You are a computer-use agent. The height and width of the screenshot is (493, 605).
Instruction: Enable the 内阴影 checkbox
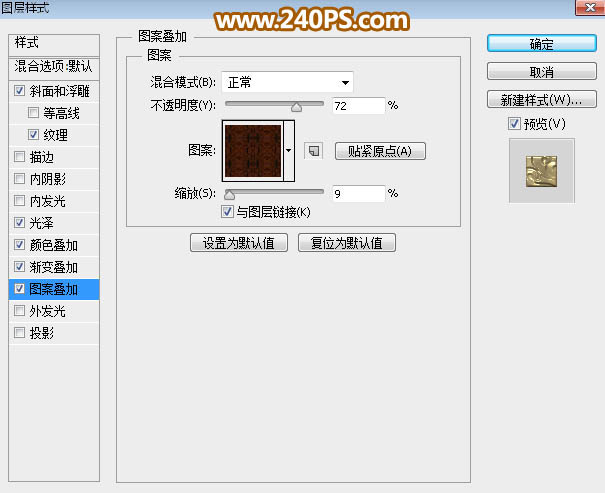(x=19, y=179)
